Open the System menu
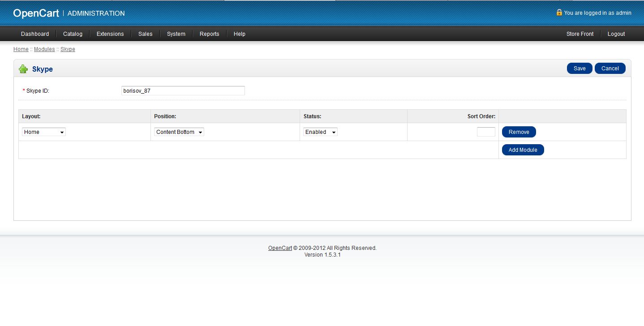Viewport: 644px width, 326px height. pyautogui.click(x=176, y=34)
